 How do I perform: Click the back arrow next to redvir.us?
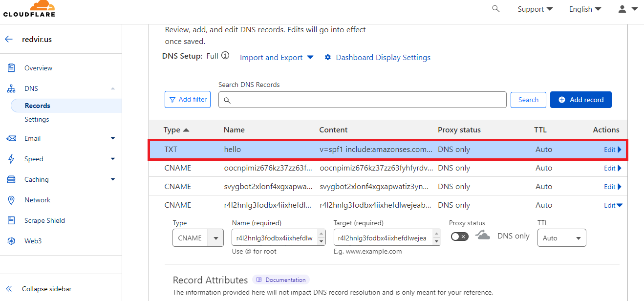[8, 39]
